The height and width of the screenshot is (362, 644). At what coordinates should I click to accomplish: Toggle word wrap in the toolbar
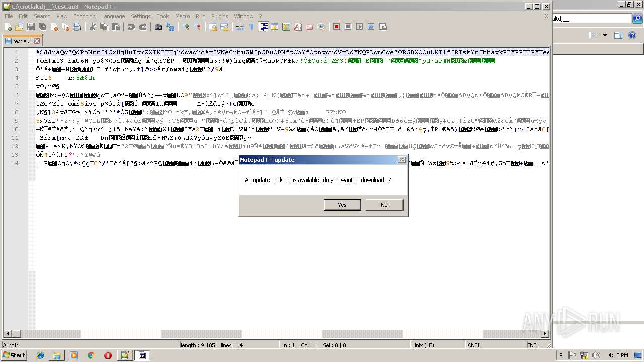tap(240, 27)
